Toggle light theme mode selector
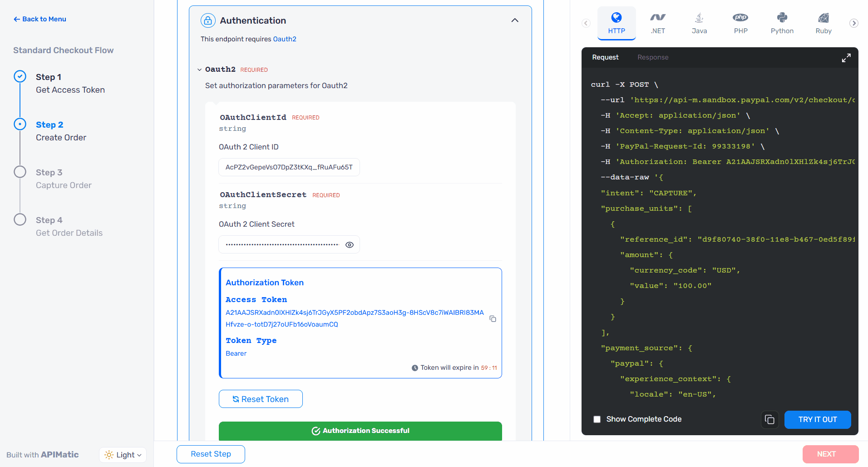The height and width of the screenshot is (467, 868). coord(122,454)
